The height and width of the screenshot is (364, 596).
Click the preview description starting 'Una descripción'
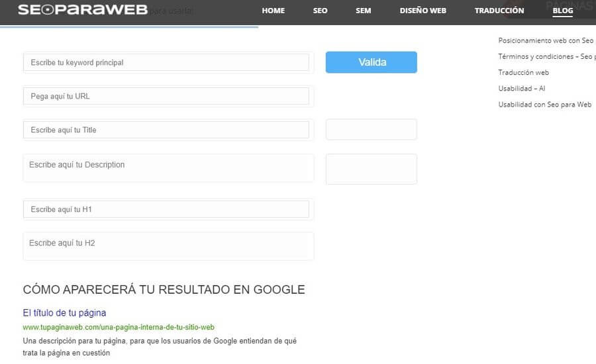click(160, 347)
